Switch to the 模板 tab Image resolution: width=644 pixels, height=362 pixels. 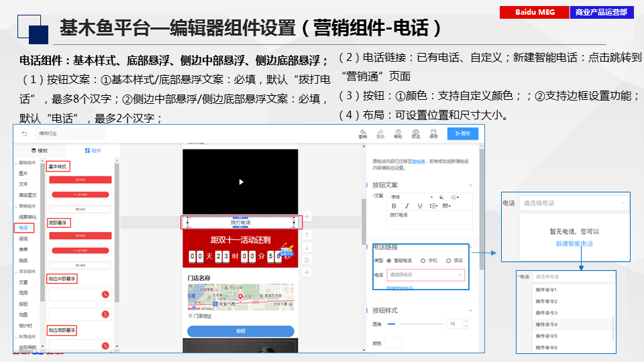coord(40,151)
